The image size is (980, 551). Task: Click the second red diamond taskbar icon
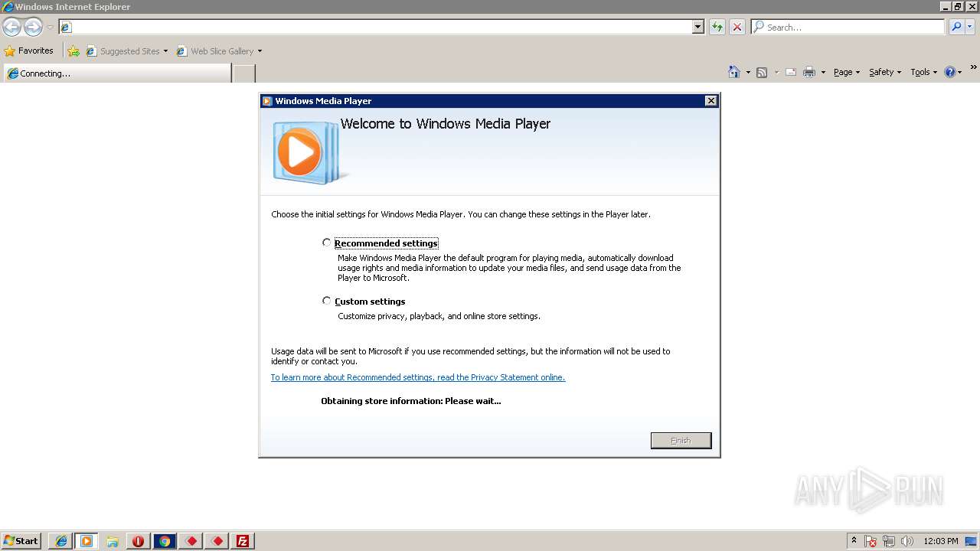click(217, 541)
